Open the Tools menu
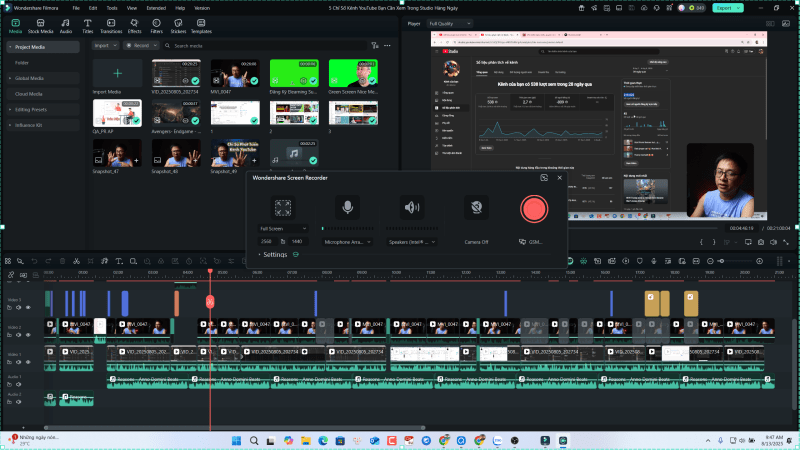800x450 pixels. [x=111, y=7]
